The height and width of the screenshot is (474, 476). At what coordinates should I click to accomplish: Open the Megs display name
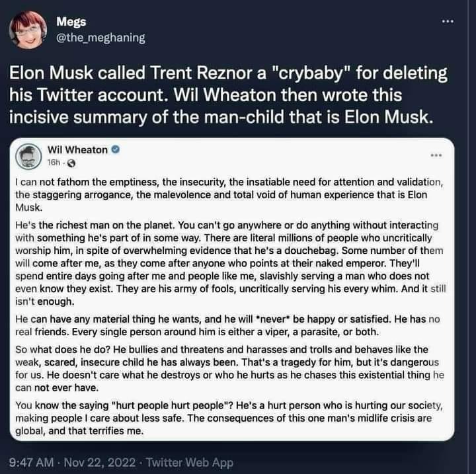point(71,22)
